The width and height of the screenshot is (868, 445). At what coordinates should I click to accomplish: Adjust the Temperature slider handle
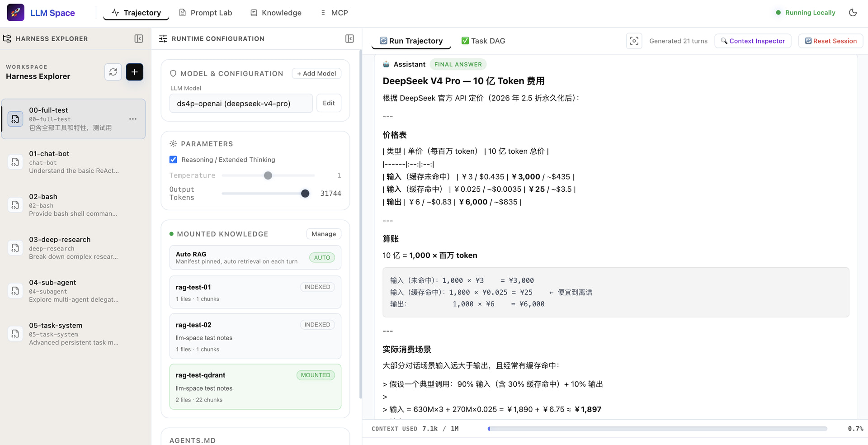pyautogui.click(x=268, y=175)
